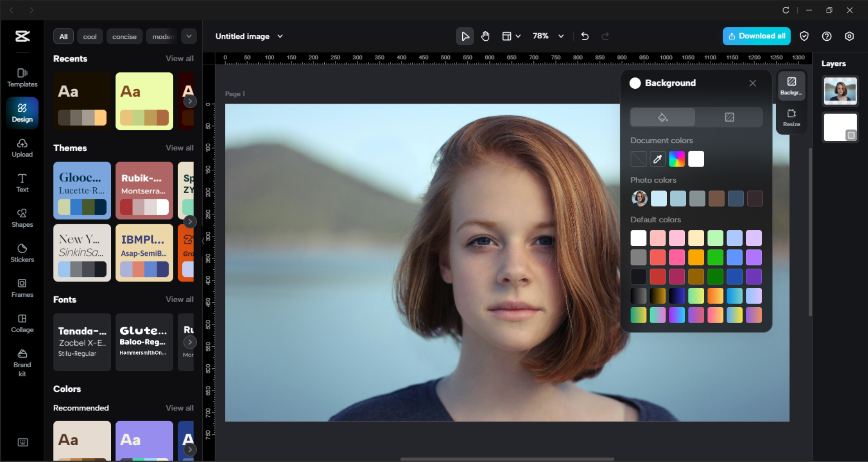Open the Stickers panel
868x462 pixels.
22,253
